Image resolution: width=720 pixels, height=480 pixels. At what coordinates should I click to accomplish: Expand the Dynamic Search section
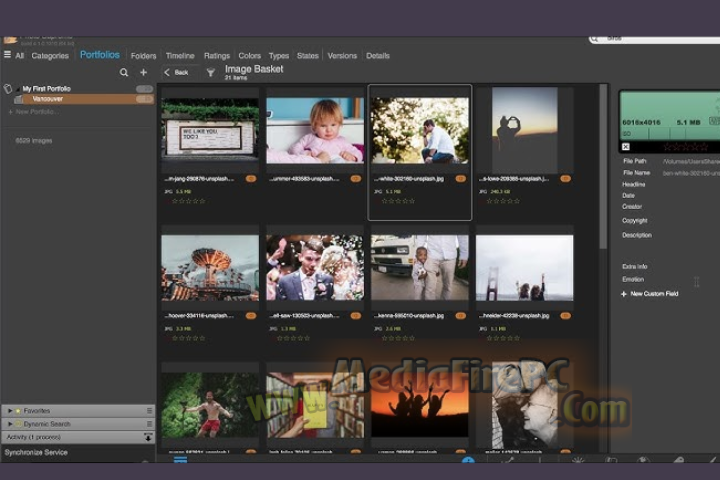click(10, 424)
